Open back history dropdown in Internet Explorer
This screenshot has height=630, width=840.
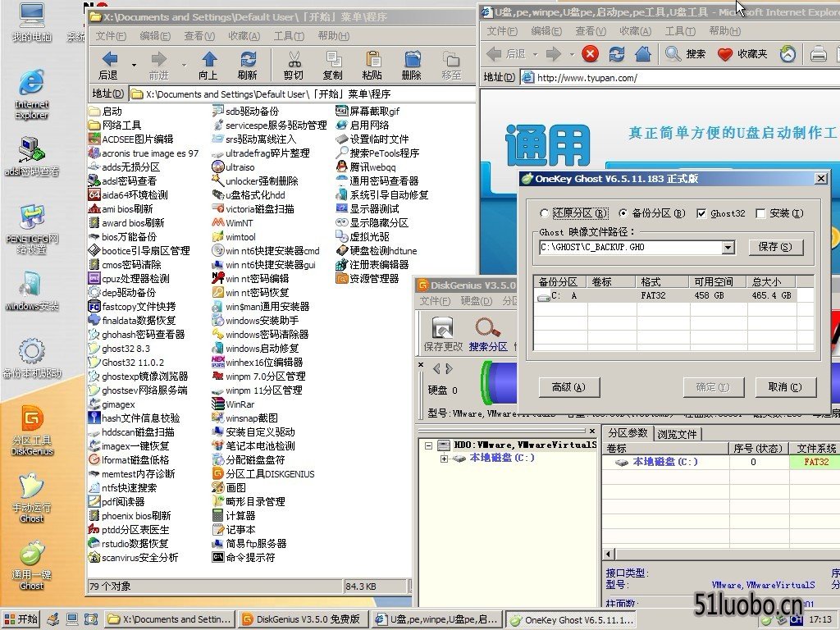(x=535, y=54)
